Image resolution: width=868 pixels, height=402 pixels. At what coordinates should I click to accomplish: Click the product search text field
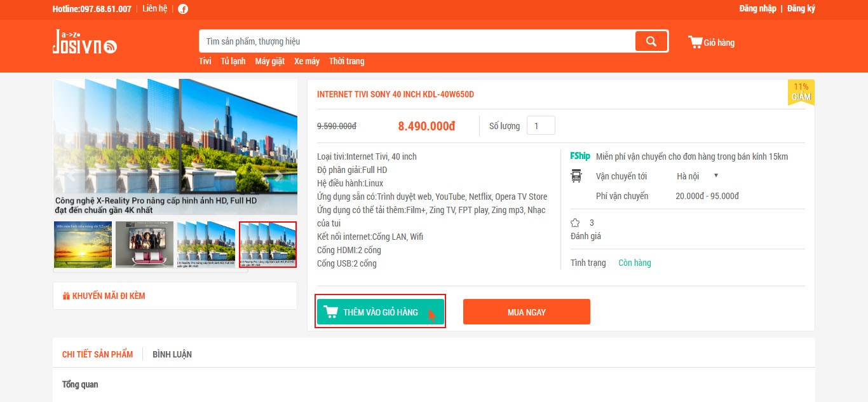click(417, 41)
